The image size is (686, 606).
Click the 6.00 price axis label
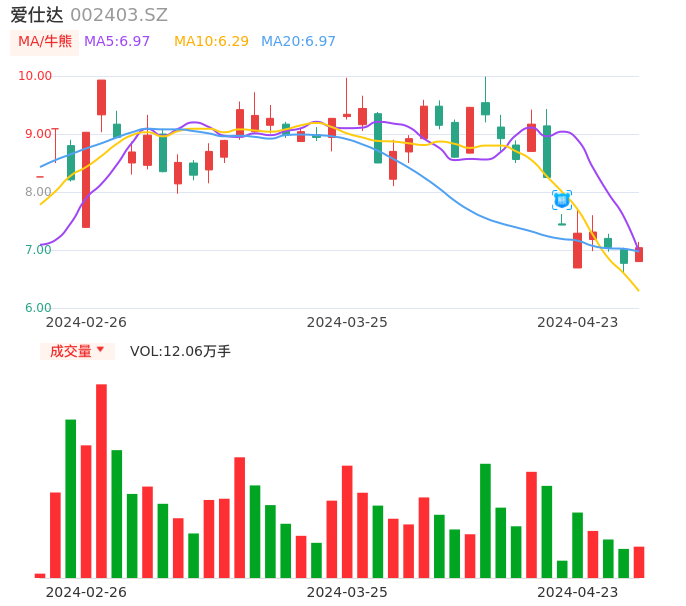point(39,308)
